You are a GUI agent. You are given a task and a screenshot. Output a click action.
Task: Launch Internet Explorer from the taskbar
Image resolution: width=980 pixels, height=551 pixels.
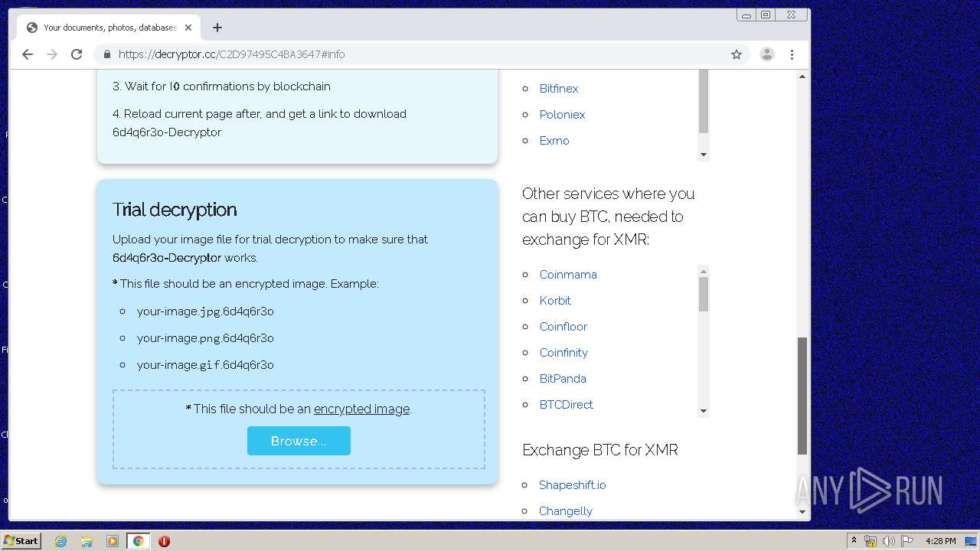(x=61, y=541)
